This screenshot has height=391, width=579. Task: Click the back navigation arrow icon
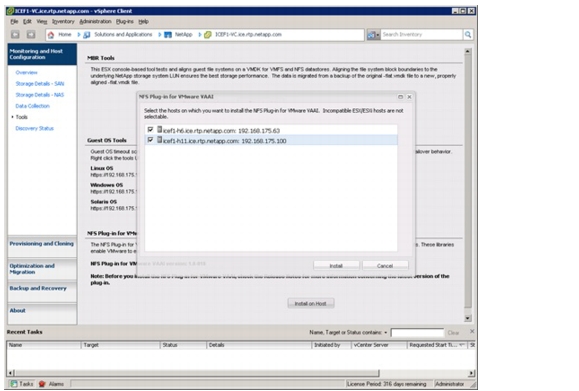coord(15,34)
